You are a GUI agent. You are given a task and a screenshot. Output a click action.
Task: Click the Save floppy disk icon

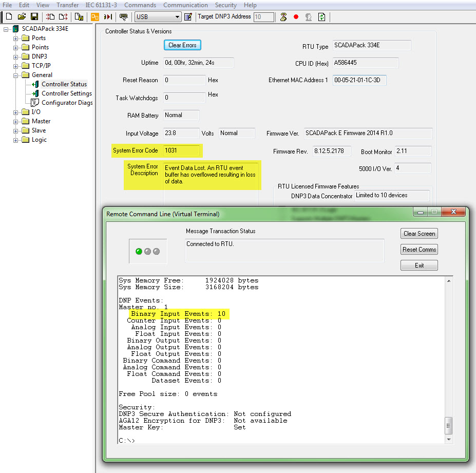pyautogui.click(x=34, y=17)
